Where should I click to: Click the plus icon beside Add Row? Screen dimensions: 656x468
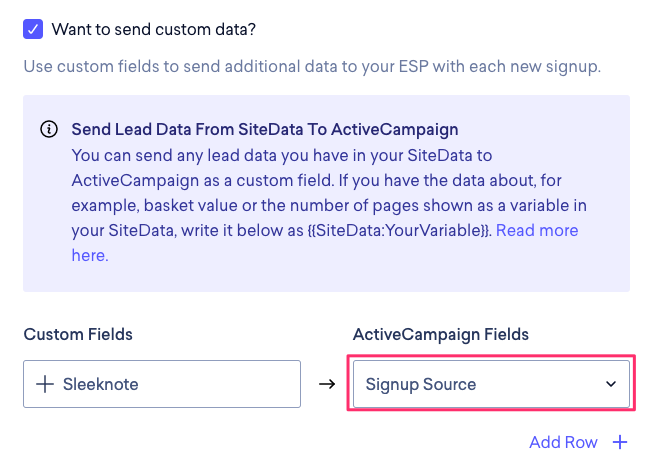tap(620, 442)
